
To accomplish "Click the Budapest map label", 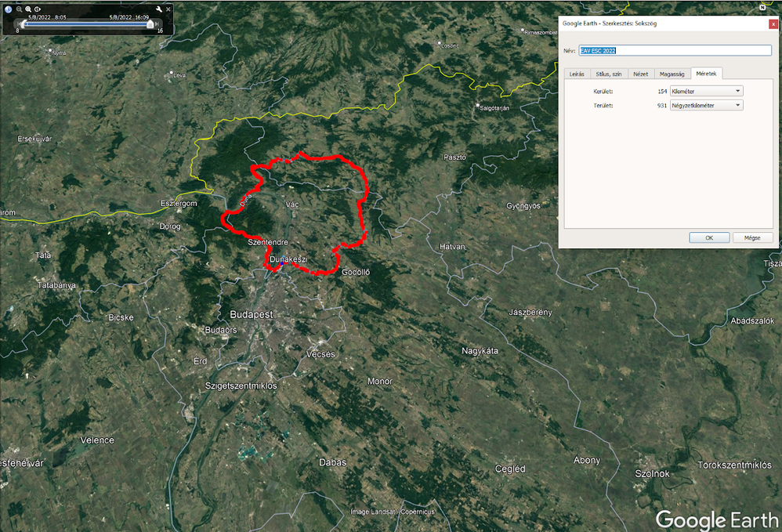I will pos(252,315).
